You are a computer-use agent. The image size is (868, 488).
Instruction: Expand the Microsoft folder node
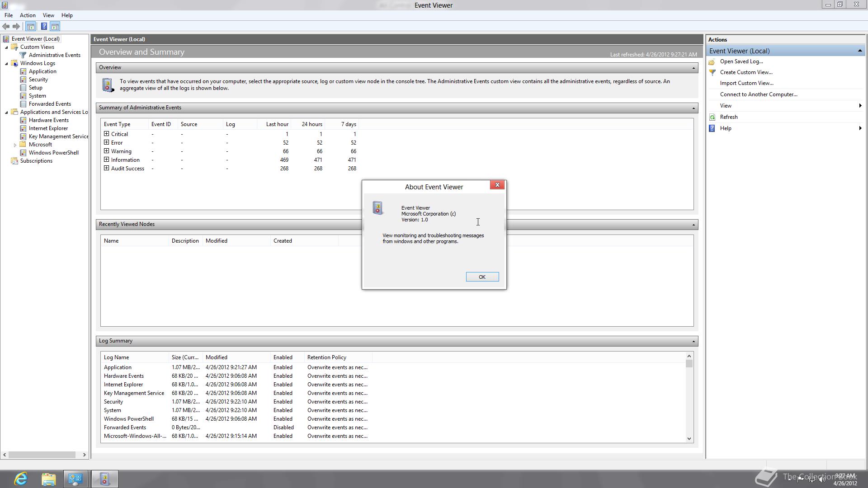coord(15,145)
